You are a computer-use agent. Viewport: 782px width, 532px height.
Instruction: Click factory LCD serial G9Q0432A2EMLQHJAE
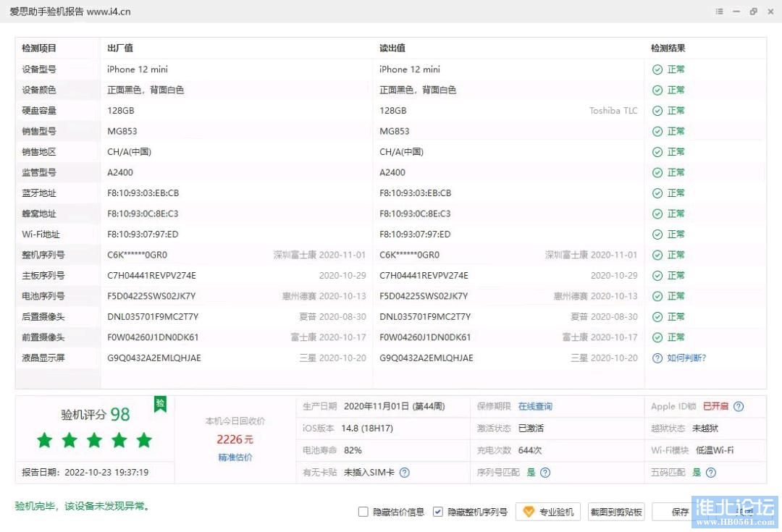click(154, 358)
